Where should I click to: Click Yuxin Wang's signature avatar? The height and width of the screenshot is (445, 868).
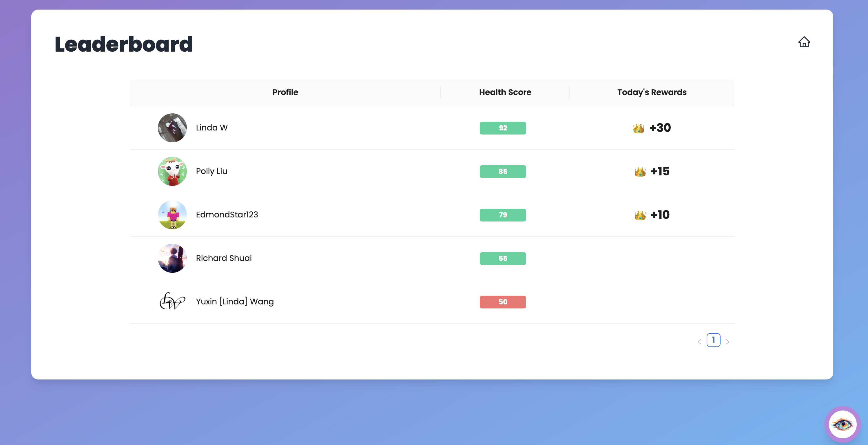click(172, 301)
